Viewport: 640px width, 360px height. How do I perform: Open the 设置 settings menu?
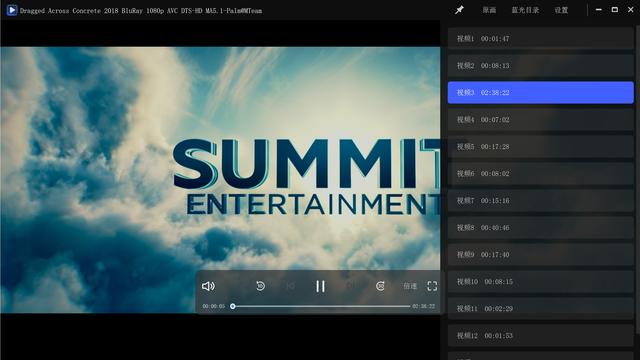coord(561,10)
